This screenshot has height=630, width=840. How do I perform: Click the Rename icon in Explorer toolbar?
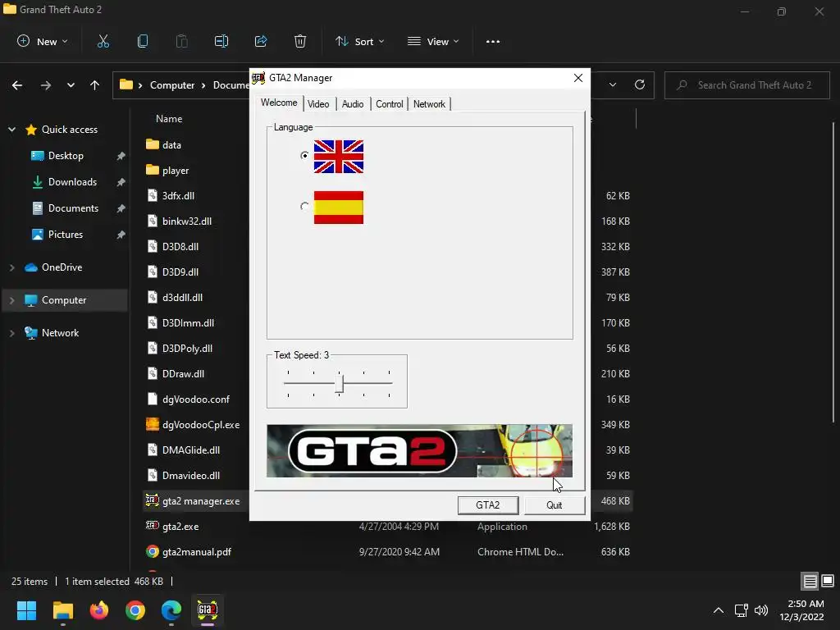(221, 41)
